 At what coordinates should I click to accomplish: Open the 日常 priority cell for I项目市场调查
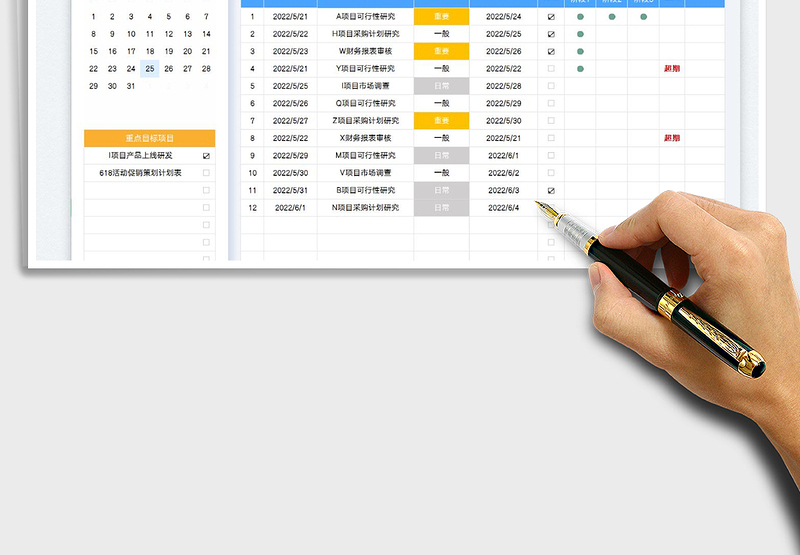[441, 86]
